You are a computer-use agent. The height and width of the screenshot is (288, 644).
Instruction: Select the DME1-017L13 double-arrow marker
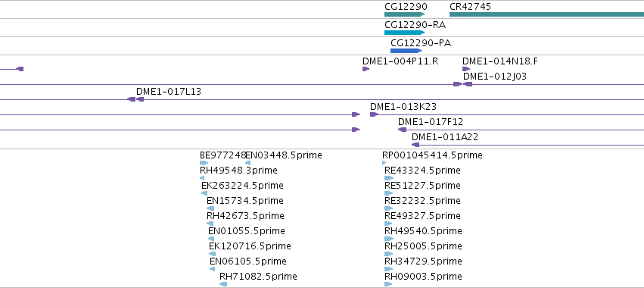[x=135, y=99]
